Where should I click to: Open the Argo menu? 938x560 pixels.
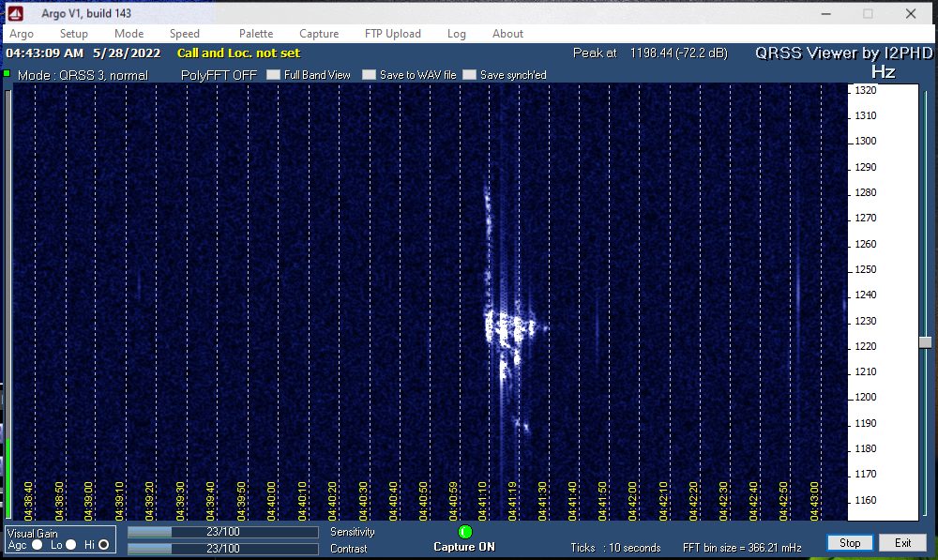tap(22, 34)
